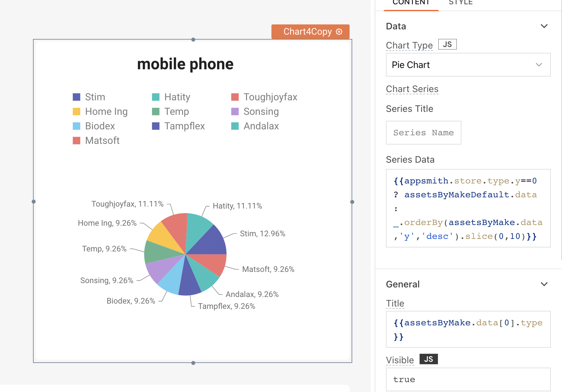The image size is (562, 392).
Task: Click the Matsoft legend label
Action: 102,141
